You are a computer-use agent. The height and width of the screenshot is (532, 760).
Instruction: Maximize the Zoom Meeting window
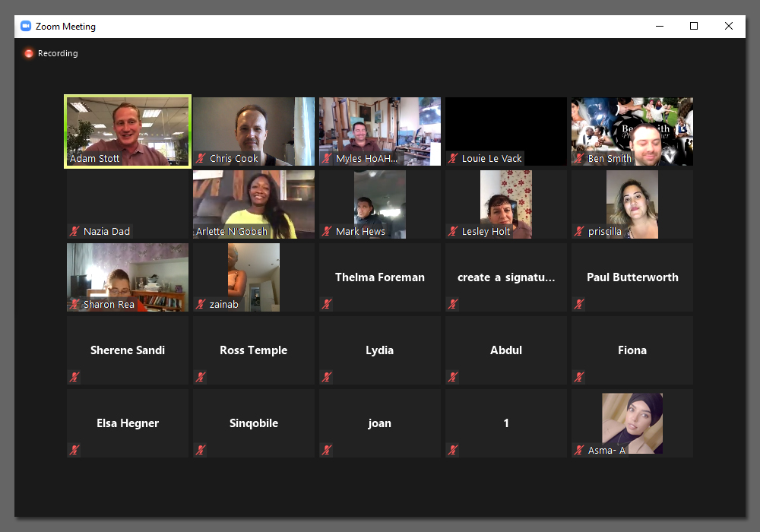click(x=694, y=26)
